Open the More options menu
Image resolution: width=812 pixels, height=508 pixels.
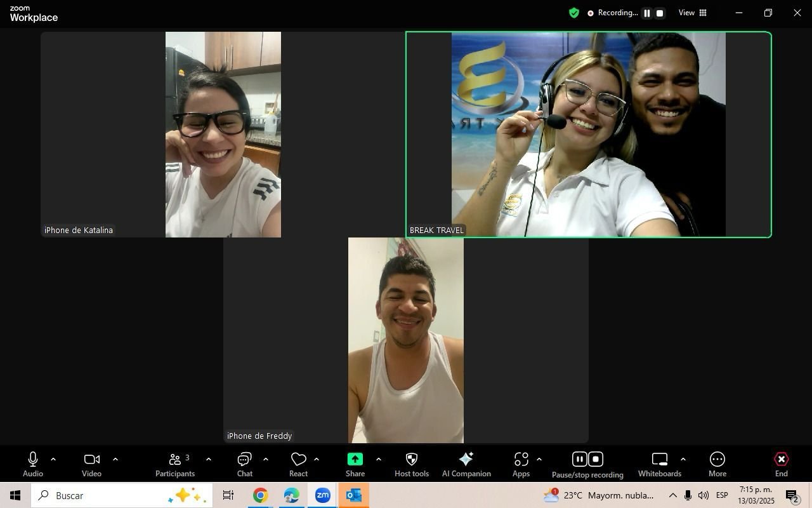(x=717, y=464)
